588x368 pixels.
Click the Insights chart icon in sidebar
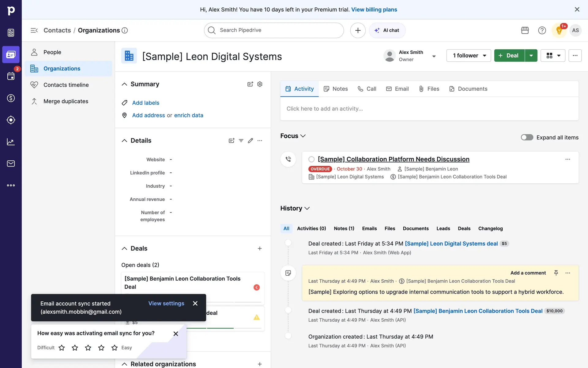point(11,142)
